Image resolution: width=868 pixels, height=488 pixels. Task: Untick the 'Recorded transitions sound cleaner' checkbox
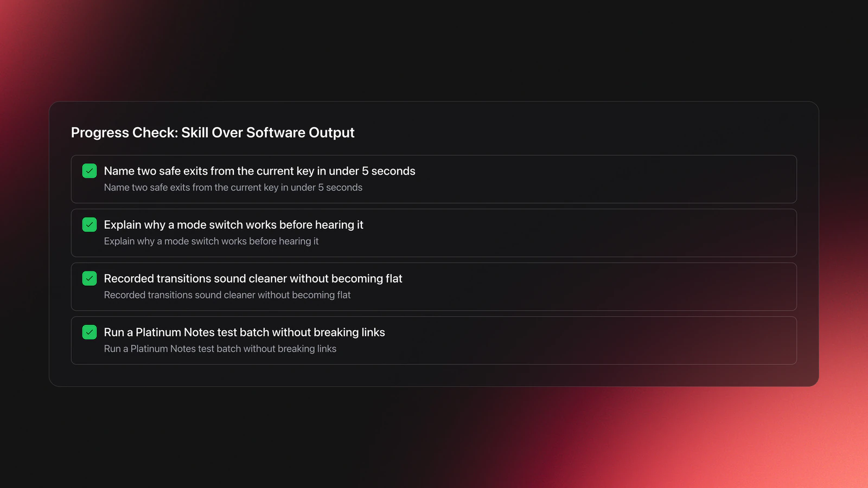pos(90,278)
